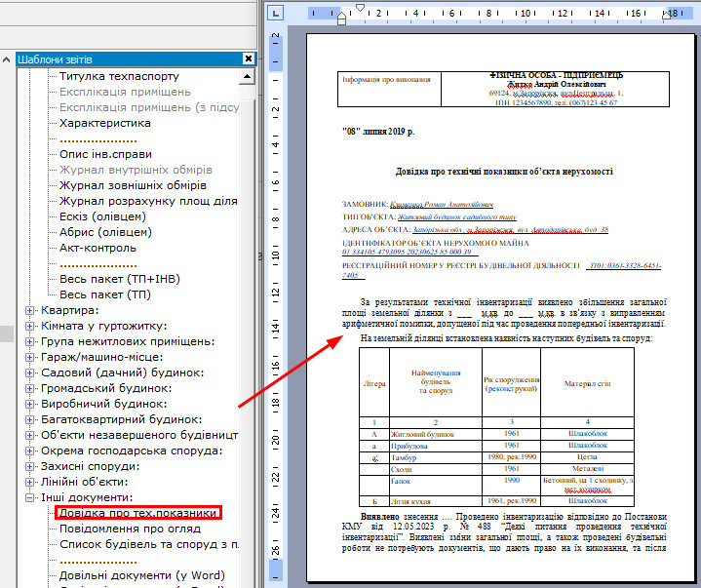Viewport: 701px width, 588px height.
Task: Select Титулка техпаспорту template
Action: [x=119, y=76]
